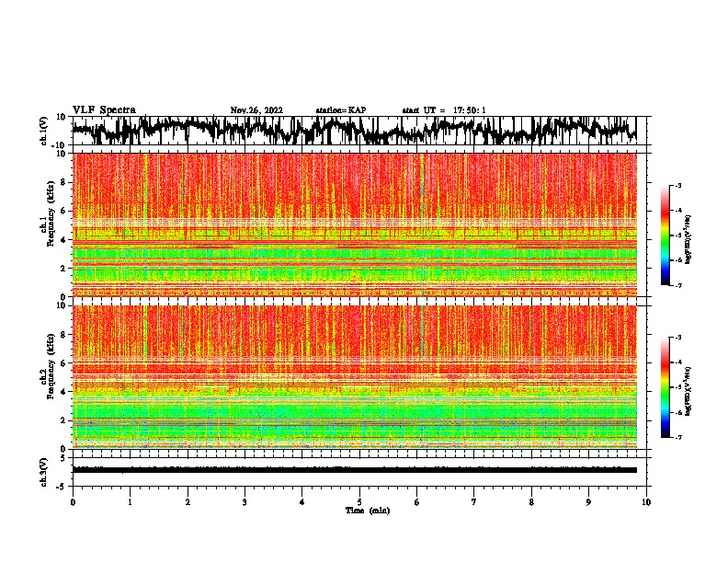The height and width of the screenshot is (563, 728).
Task: Click the "Time (min)" axis label
Action: pos(368,511)
